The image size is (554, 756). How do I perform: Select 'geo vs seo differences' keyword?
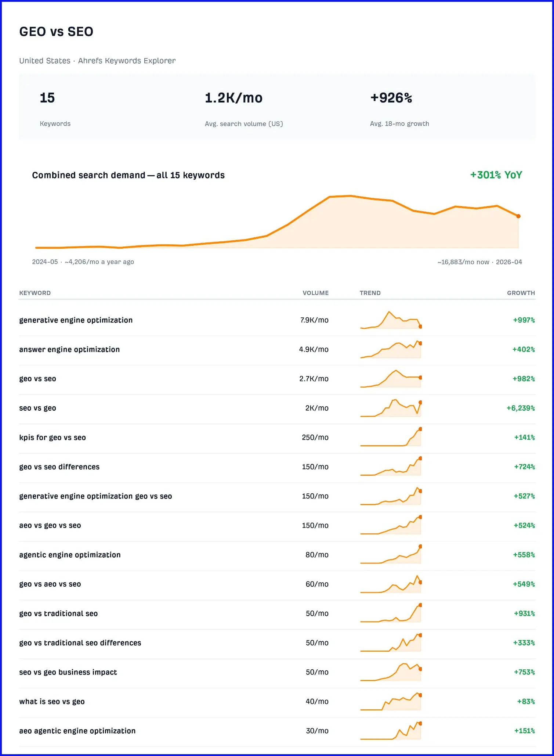(59, 467)
